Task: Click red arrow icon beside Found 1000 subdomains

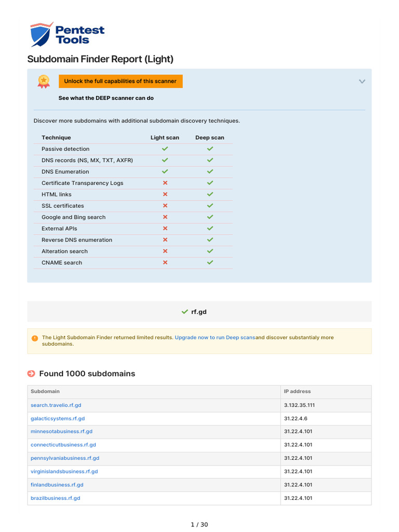Action: point(31,374)
